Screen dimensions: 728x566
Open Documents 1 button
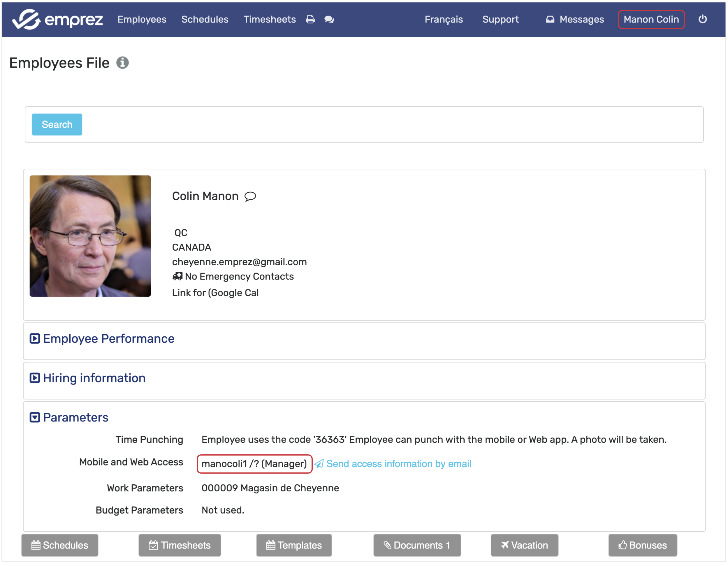(417, 545)
